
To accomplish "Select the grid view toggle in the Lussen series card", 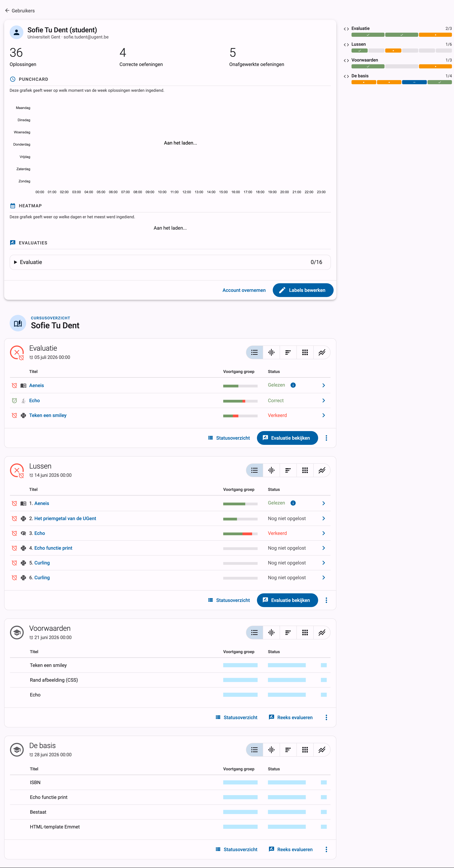I will click(x=305, y=470).
